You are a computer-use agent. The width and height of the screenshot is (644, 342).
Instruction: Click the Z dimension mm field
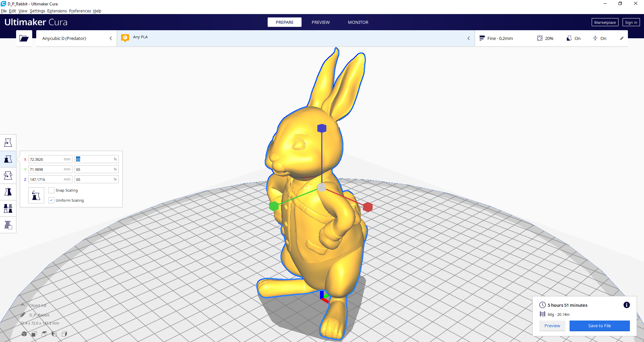50,180
